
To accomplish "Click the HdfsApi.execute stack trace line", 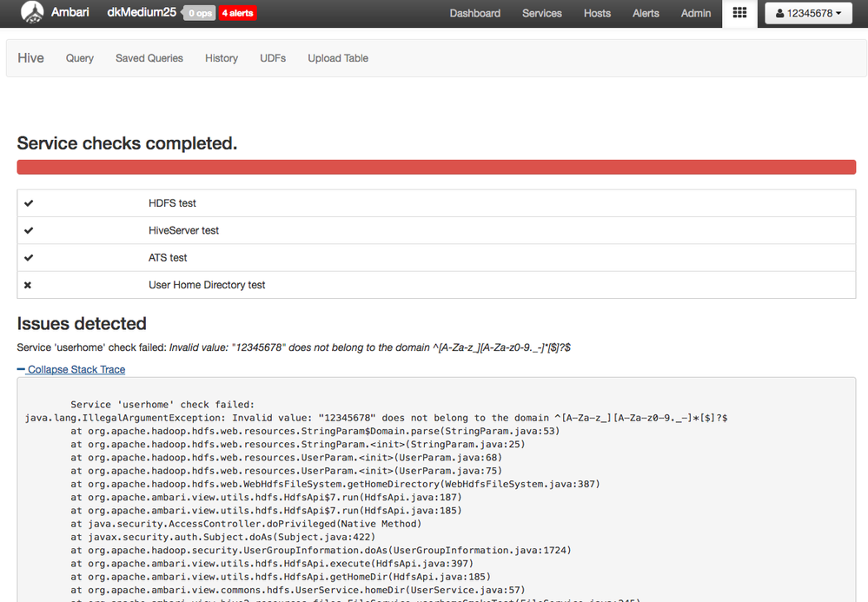I will pos(272,564).
